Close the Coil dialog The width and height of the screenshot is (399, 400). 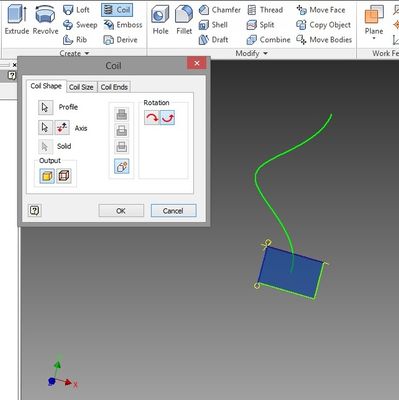click(x=197, y=63)
